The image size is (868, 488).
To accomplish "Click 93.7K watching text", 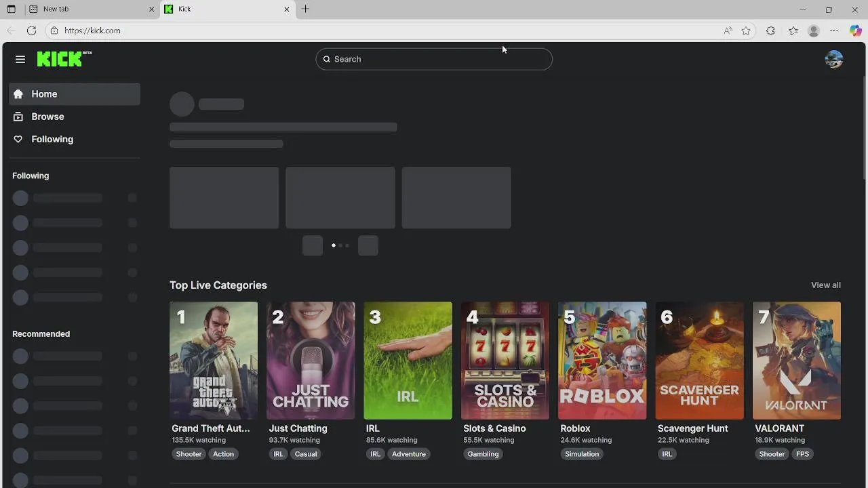I will coord(294,441).
